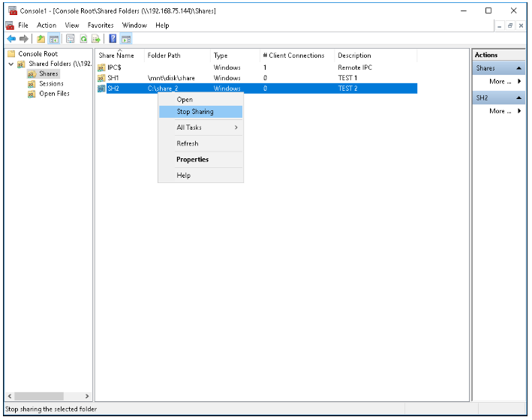The height and width of the screenshot is (420, 532).
Task: Click the Up one level folder icon
Action: (41, 39)
